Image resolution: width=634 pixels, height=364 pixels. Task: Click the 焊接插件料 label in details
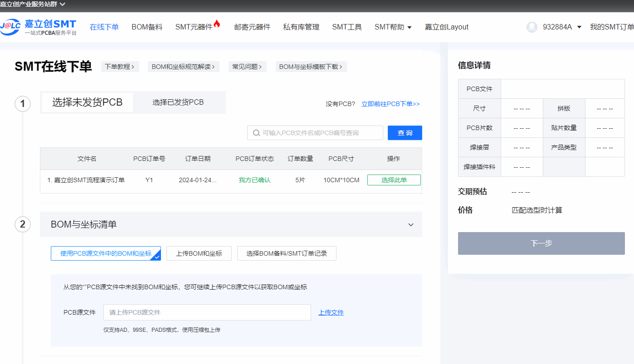tap(479, 167)
